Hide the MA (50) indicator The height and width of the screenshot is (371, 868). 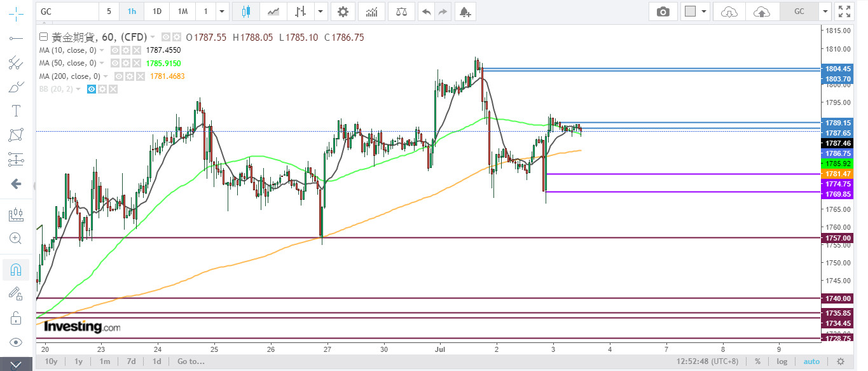click(x=115, y=63)
